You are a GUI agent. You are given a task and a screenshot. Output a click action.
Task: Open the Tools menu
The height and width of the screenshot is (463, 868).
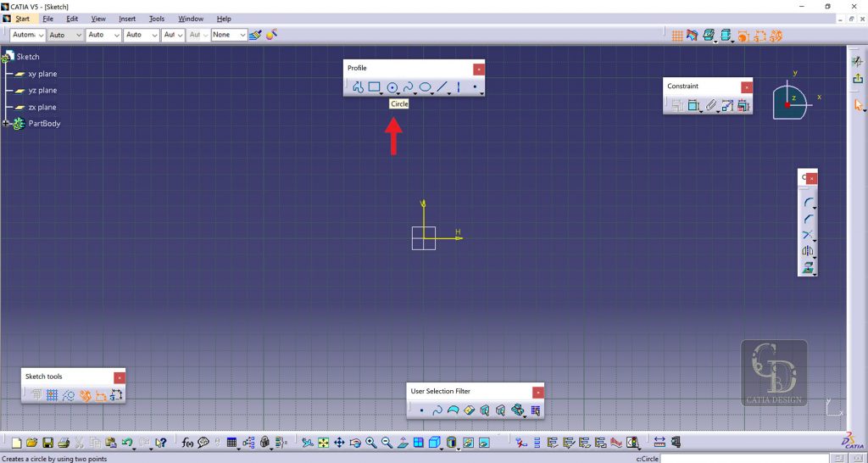point(157,19)
